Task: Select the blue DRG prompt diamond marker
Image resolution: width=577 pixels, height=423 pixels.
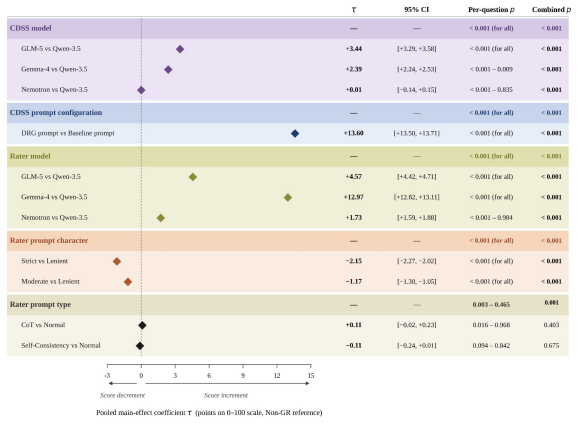Action: [x=295, y=134]
